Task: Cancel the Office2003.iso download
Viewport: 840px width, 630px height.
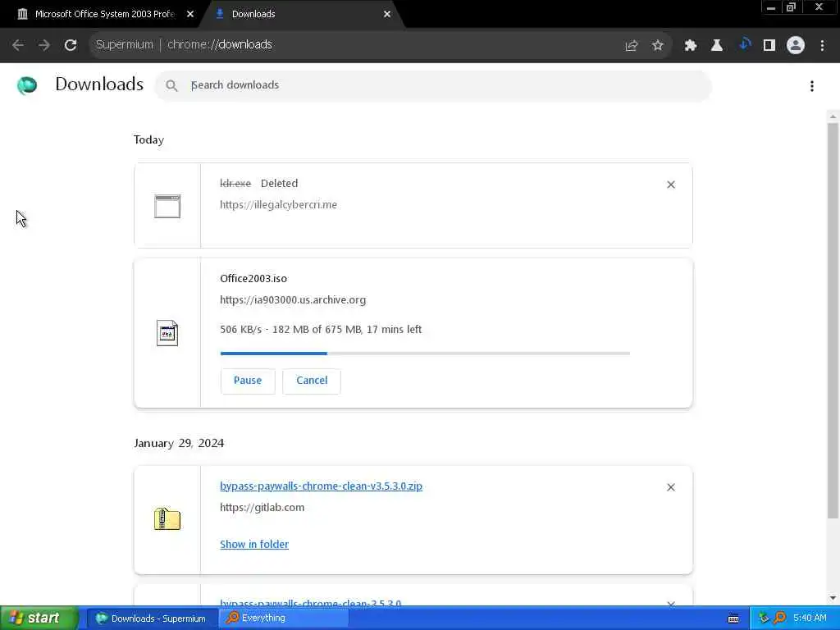Action: [312, 381]
